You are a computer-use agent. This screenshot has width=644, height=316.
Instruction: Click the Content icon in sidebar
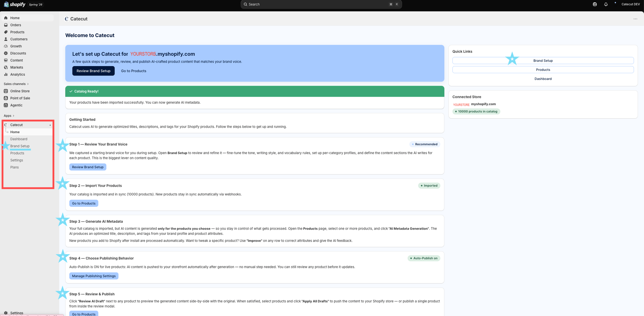pos(6,60)
